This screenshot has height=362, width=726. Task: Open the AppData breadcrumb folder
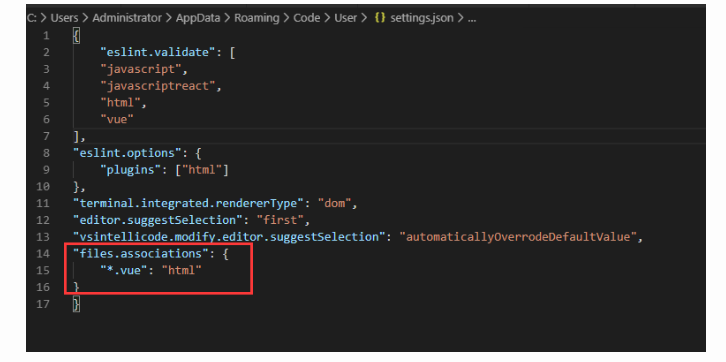(198, 18)
